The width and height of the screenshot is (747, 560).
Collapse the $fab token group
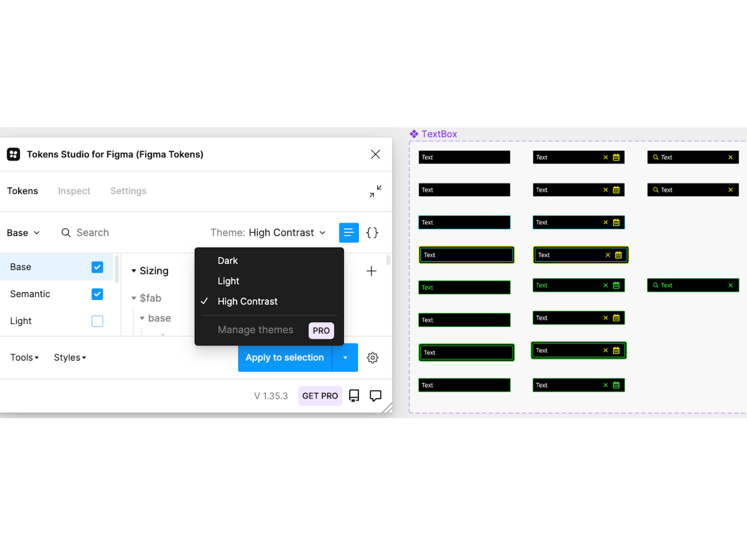pyautogui.click(x=134, y=298)
